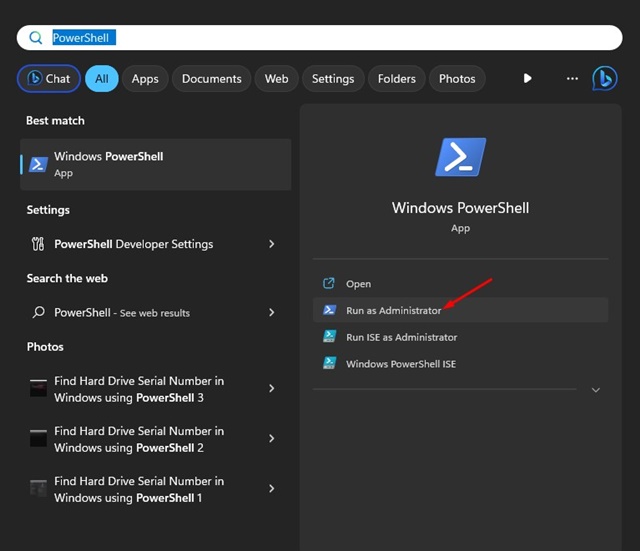Click the PowerShell icon in best match
Viewport: 640px width, 551px height.
38,164
